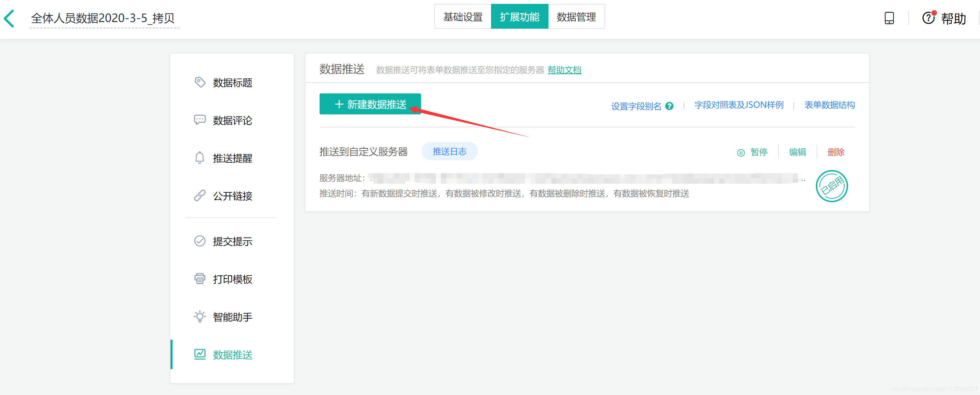Open the 数据评论 menu item
The width and height of the screenshot is (980, 395).
232,120
